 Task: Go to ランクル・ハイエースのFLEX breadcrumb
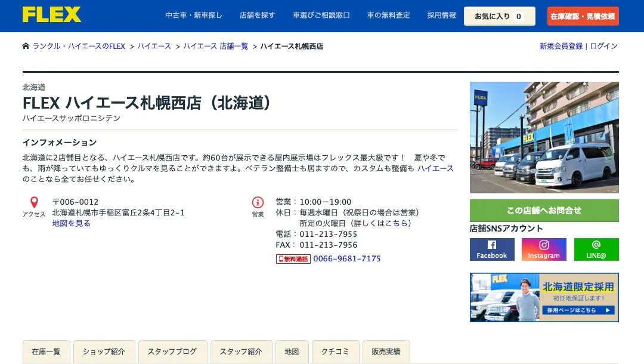[x=79, y=46]
